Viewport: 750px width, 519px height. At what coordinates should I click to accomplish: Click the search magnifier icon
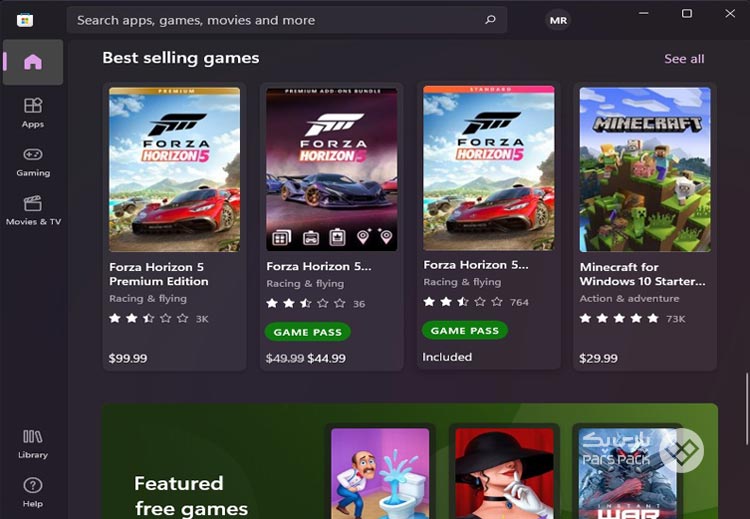click(x=490, y=20)
